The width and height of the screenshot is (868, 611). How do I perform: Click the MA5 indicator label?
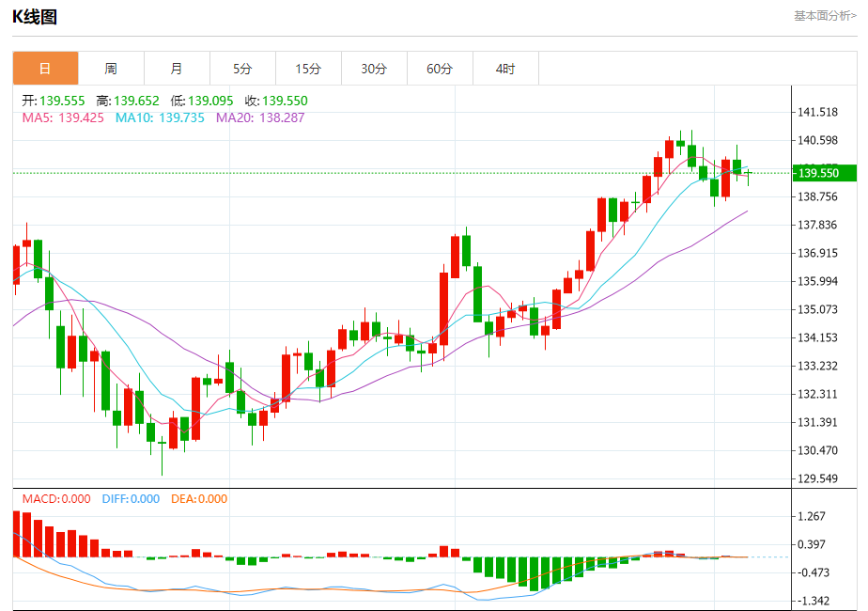(63, 117)
